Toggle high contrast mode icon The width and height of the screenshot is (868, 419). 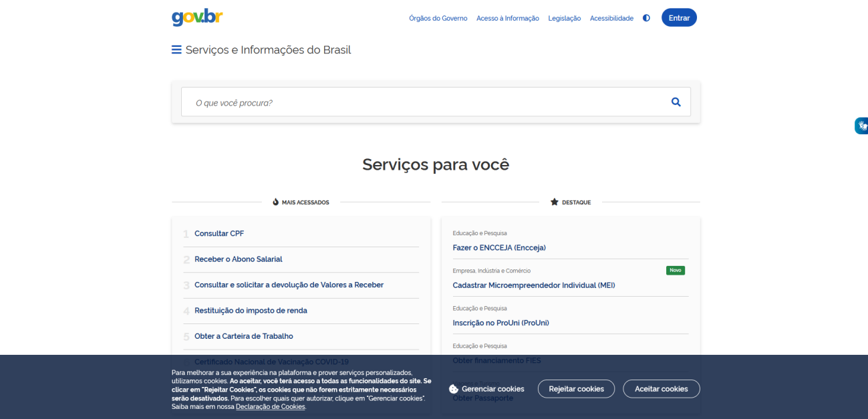pos(646,18)
